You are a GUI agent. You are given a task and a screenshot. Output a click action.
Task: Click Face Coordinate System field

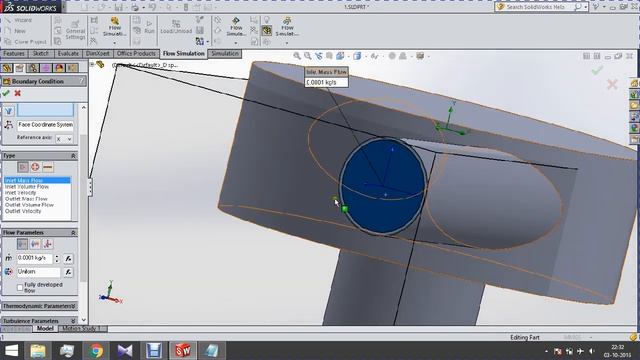(45, 125)
